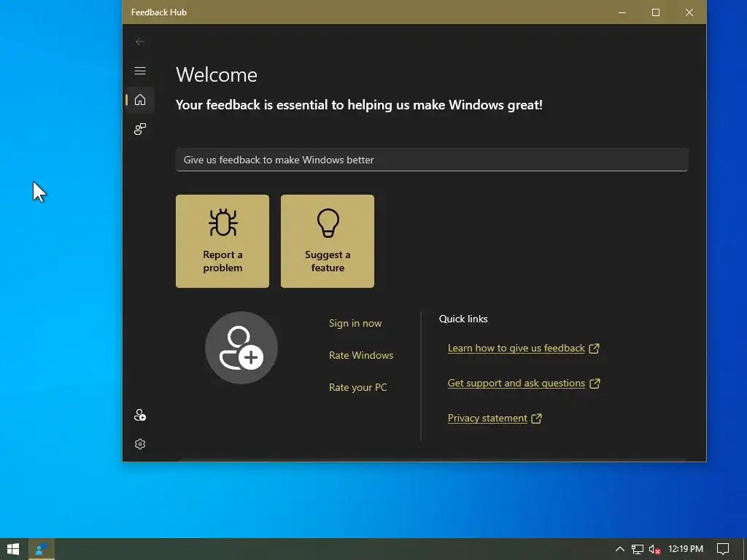The height and width of the screenshot is (560, 747).
Task: Click the Quick links heading
Action: pos(463,319)
